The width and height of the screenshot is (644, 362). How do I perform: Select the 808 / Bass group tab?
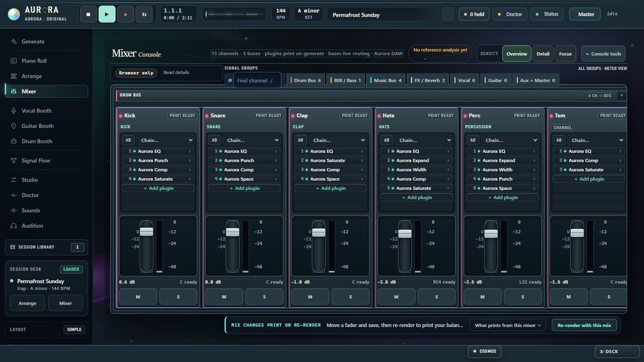coord(346,80)
